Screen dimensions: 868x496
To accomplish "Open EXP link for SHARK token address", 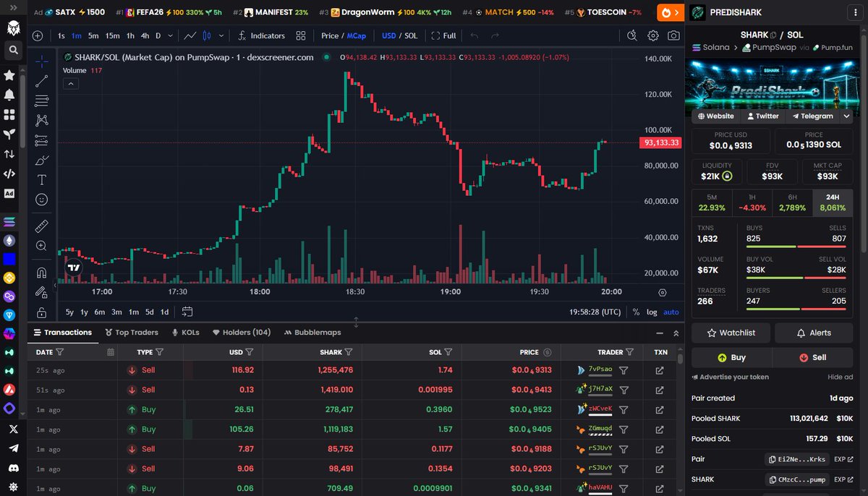I will [843, 479].
